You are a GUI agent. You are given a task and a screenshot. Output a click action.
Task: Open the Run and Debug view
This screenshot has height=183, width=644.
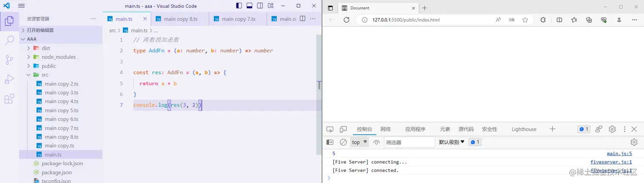point(9,80)
